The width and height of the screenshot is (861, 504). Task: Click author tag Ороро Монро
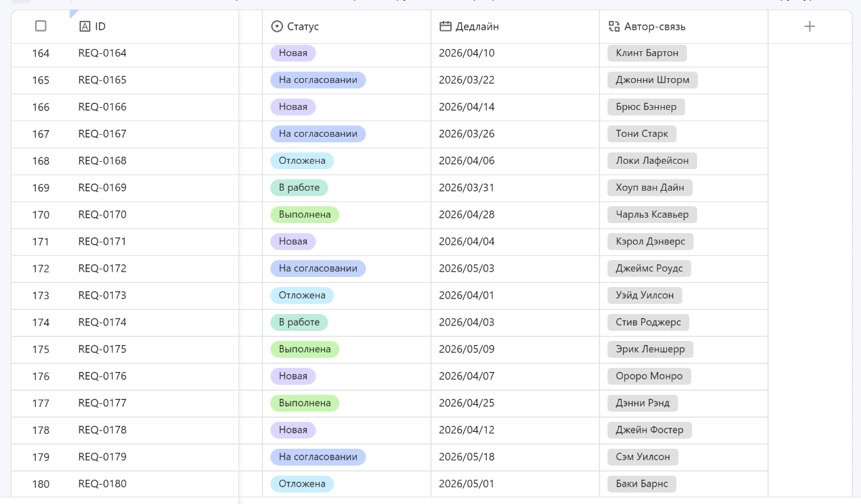tap(649, 377)
